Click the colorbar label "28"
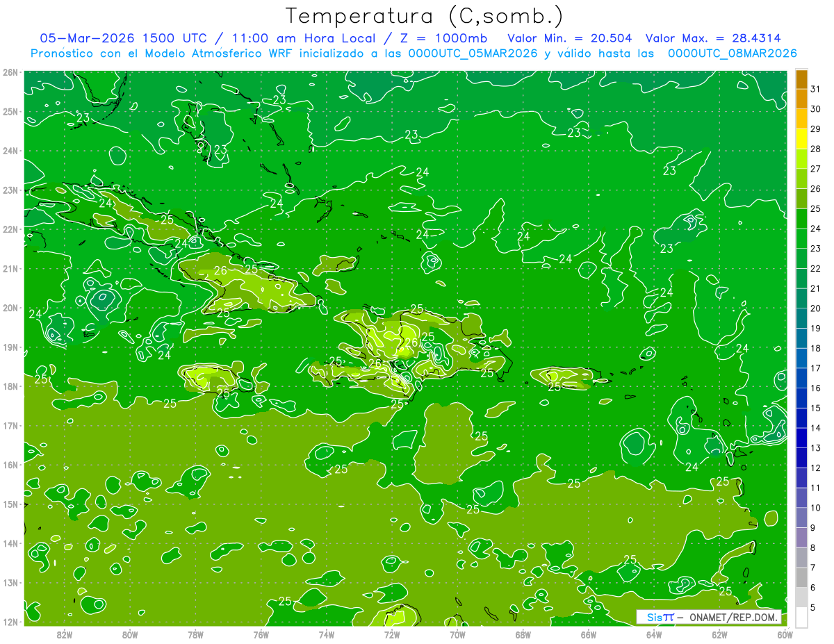The width and height of the screenshot is (834, 644). click(815, 149)
